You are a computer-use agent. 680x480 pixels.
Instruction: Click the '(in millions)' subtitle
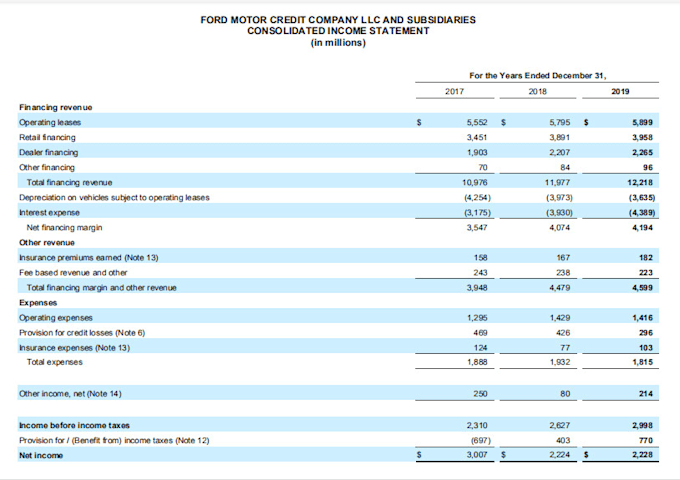coord(338,42)
